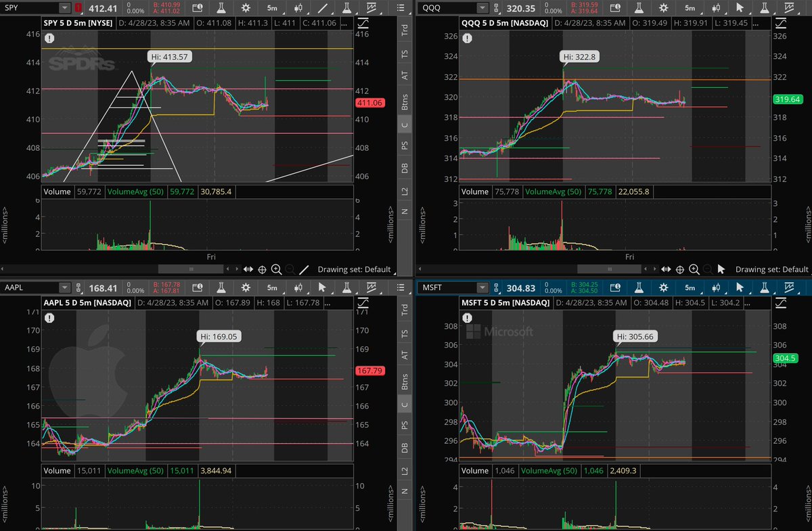This screenshot has height=531, width=812.
Task: Click the Hi: 413.57 bubble on SPY chart
Action: (171, 57)
